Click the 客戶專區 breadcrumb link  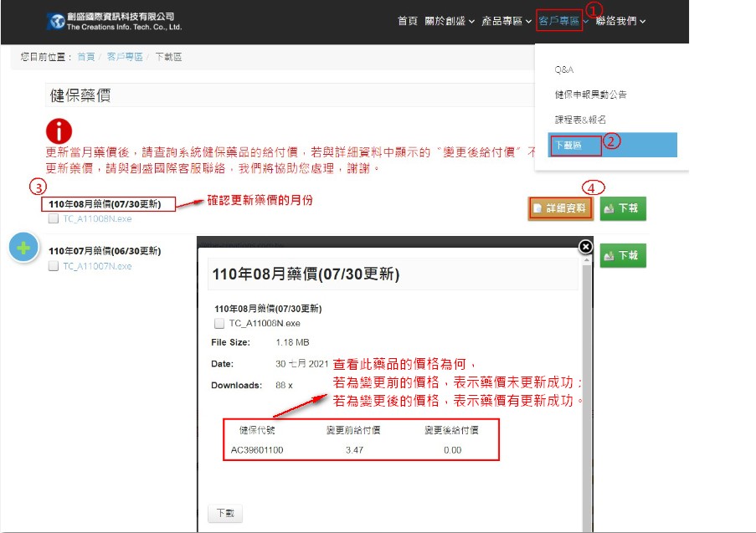point(125,57)
